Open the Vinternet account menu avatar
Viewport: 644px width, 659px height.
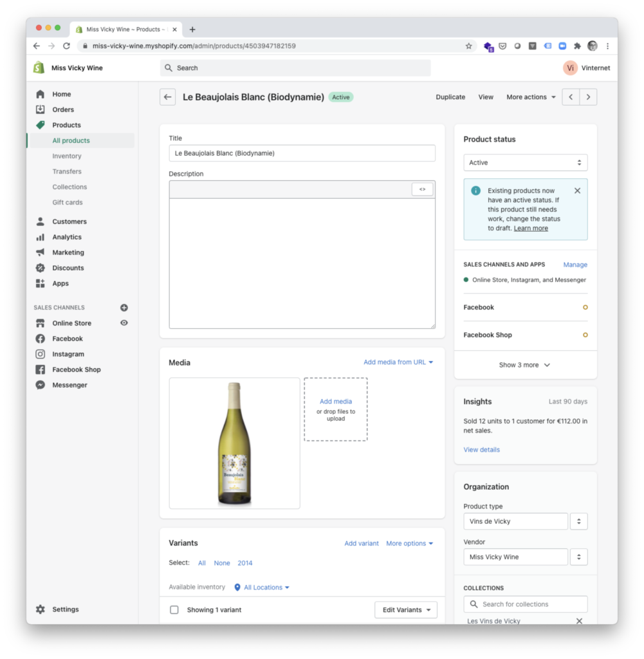[570, 68]
